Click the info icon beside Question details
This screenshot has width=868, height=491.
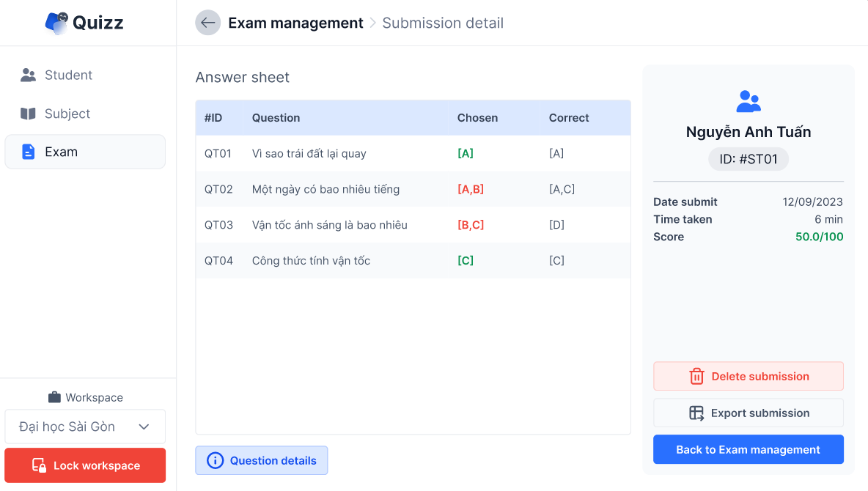(x=215, y=461)
